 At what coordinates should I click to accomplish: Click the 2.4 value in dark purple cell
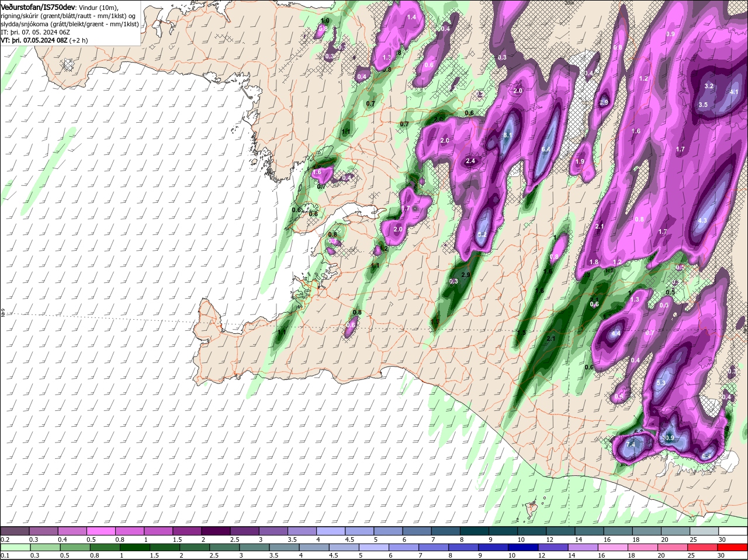click(x=470, y=161)
